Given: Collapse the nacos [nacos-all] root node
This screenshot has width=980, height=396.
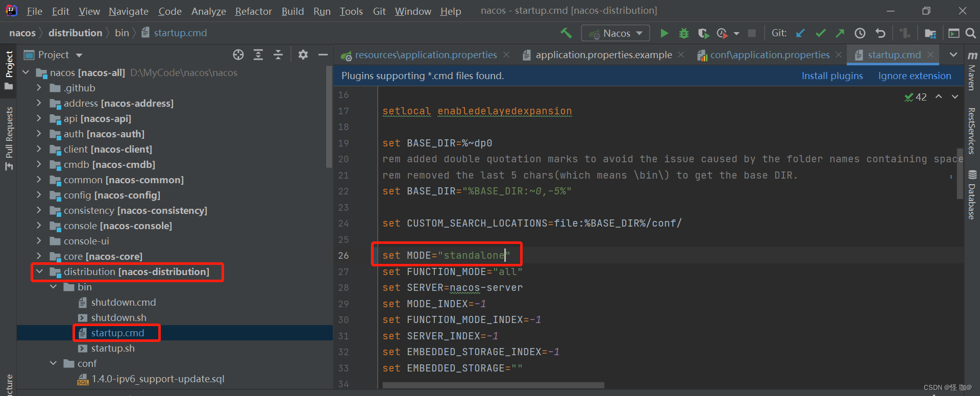Looking at the screenshot, I should (x=26, y=72).
